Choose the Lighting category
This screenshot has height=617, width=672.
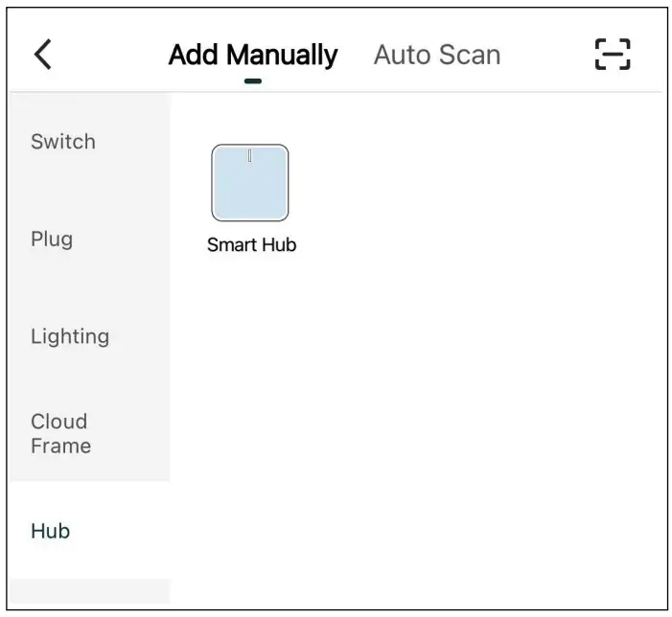(70, 336)
